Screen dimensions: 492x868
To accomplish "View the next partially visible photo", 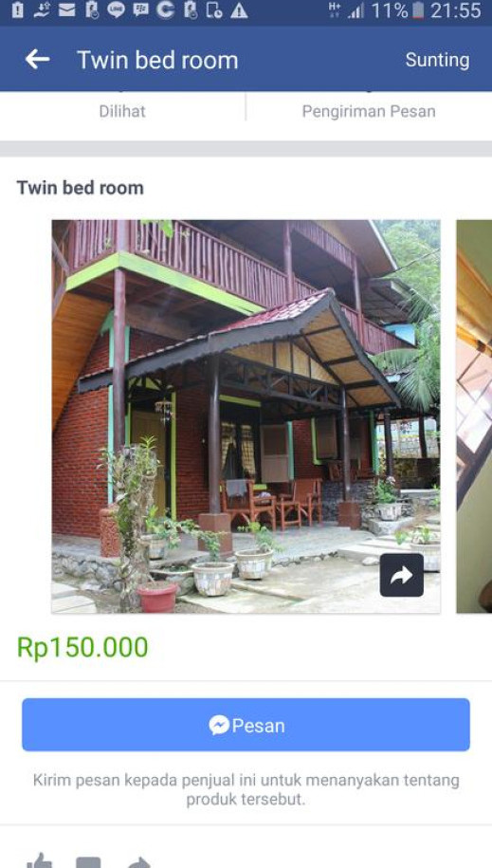I will (x=474, y=416).
